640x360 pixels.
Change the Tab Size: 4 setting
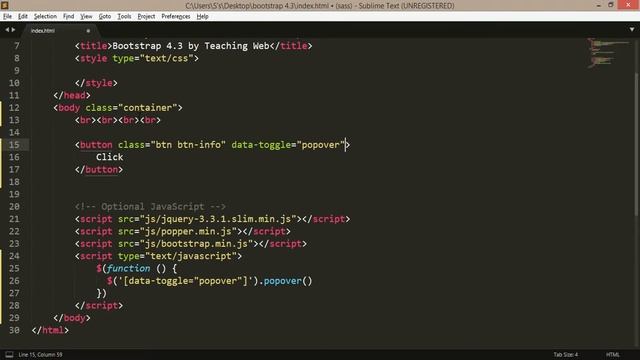[x=566, y=355]
